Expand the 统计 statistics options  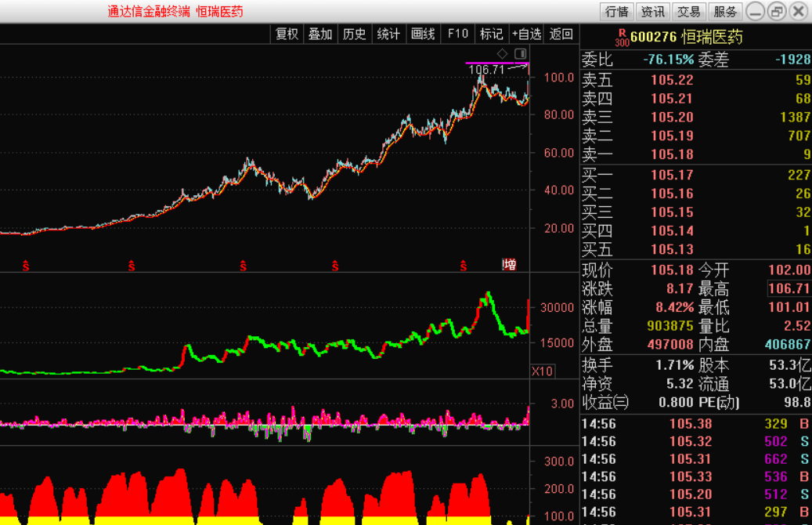[x=388, y=34]
